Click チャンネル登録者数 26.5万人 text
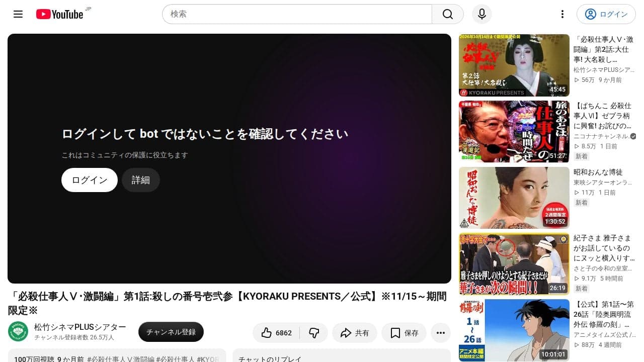 point(74,338)
